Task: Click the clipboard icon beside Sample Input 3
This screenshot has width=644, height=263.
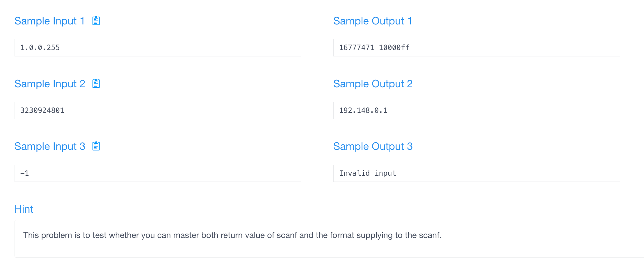Action: click(96, 146)
